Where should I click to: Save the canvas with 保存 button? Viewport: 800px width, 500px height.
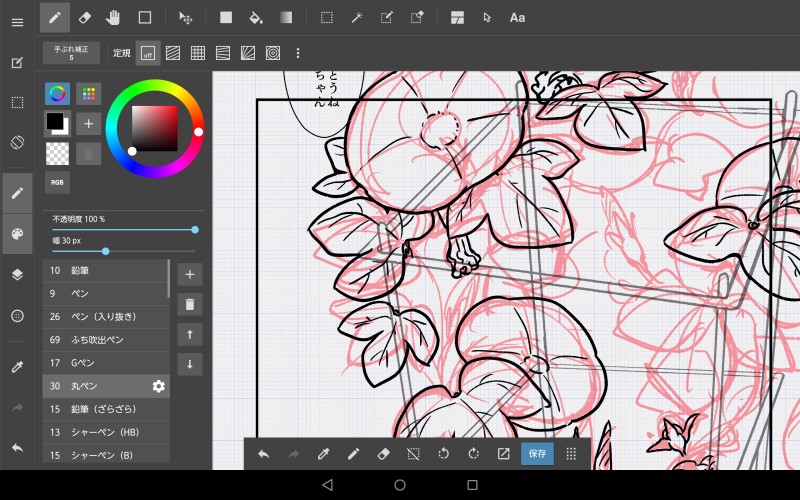pyautogui.click(x=537, y=454)
